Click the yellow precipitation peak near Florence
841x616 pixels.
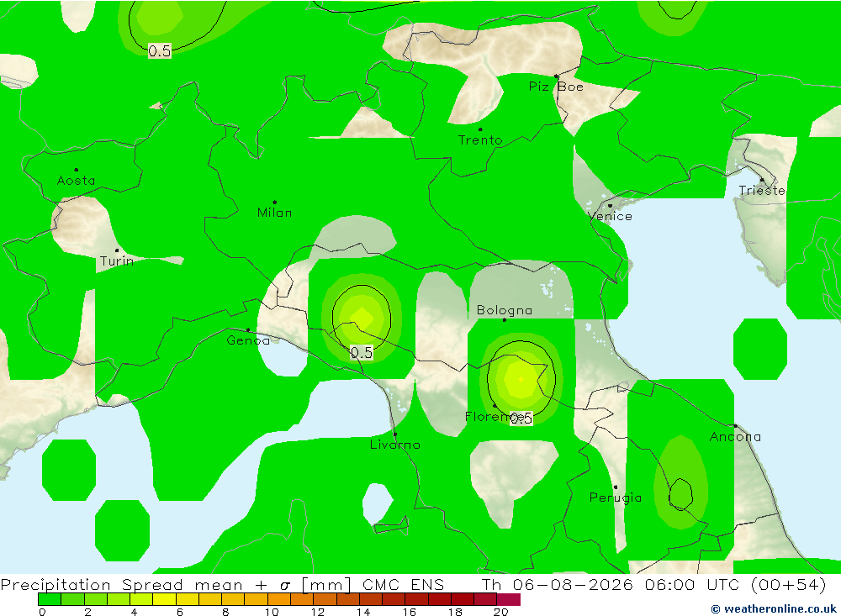[521, 379]
